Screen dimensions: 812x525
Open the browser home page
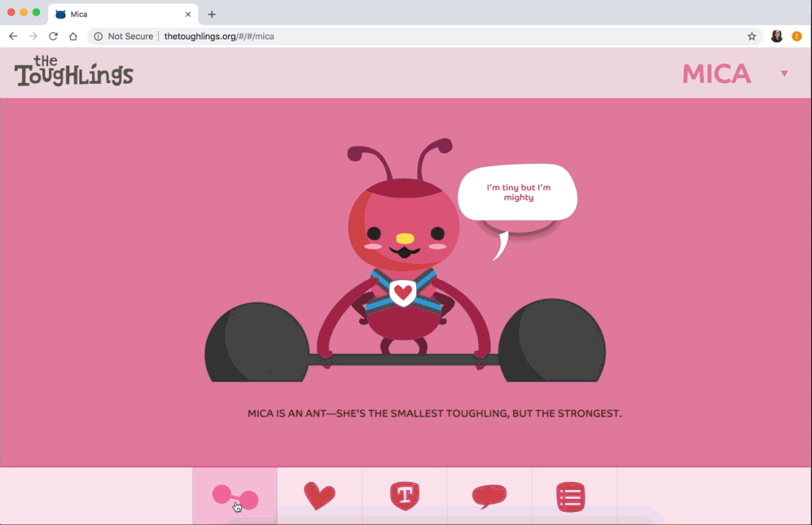click(73, 36)
